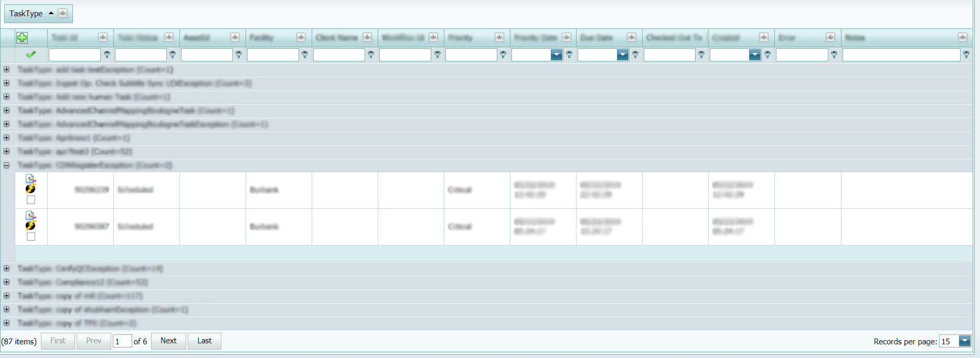980x358 pixels.
Task: Click the Facility column filter funnel icon
Action: pyautogui.click(x=305, y=55)
